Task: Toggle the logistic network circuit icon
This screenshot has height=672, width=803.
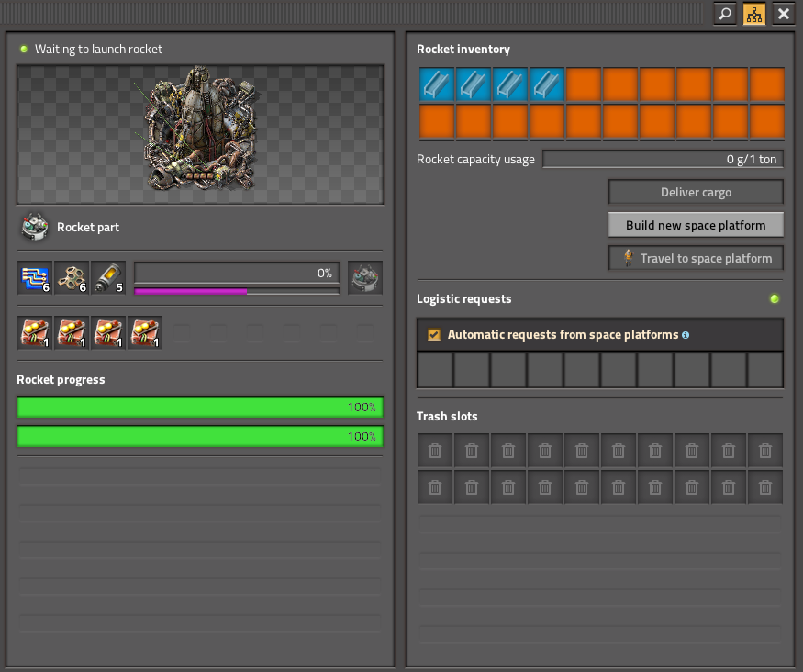Action: click(x=754, y=14)
